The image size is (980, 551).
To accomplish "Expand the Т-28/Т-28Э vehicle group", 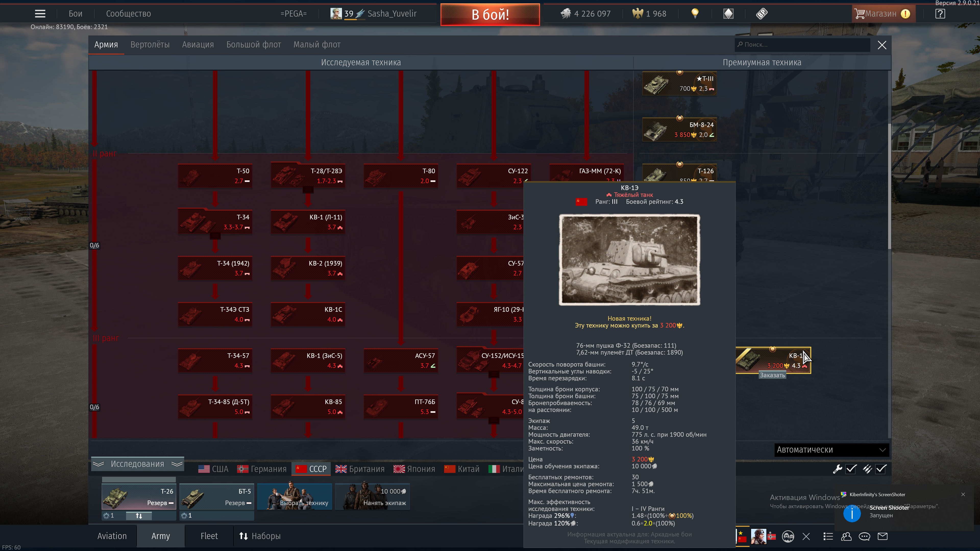I will [x=308, y=190].
